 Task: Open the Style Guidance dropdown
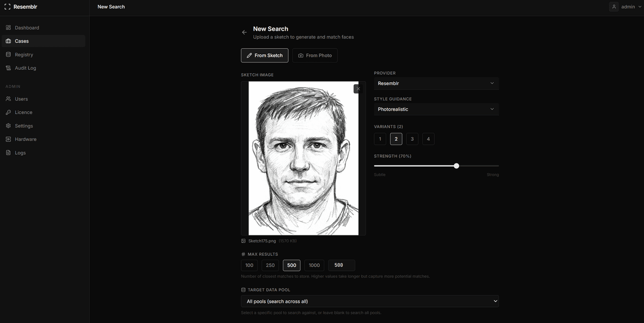(436, 109)
